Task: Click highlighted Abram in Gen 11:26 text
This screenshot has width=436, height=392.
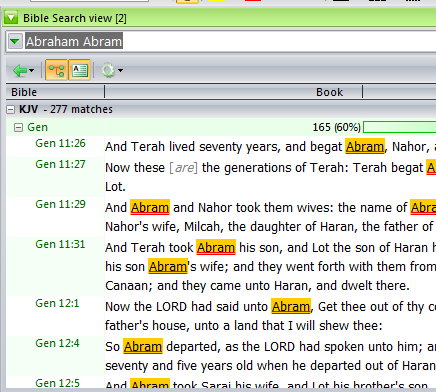Action: (x=365, y=147)
